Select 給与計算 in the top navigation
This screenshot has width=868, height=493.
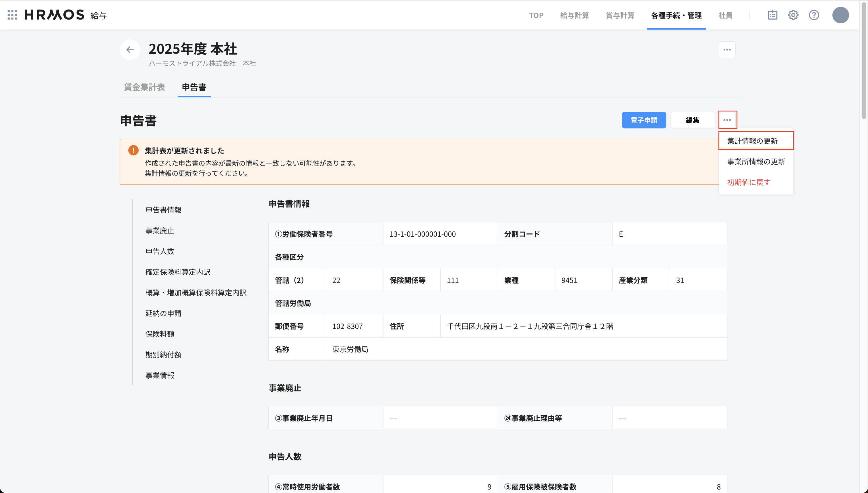574,15
